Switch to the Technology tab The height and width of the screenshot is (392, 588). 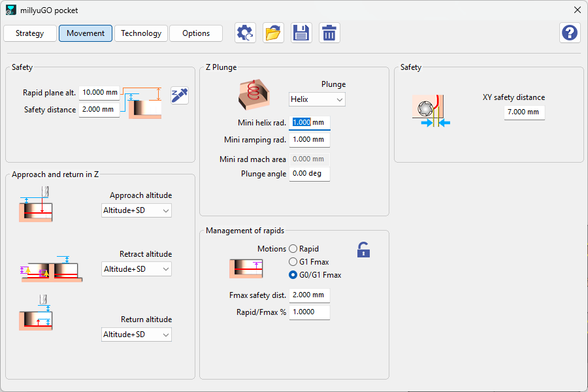point(141,33)
